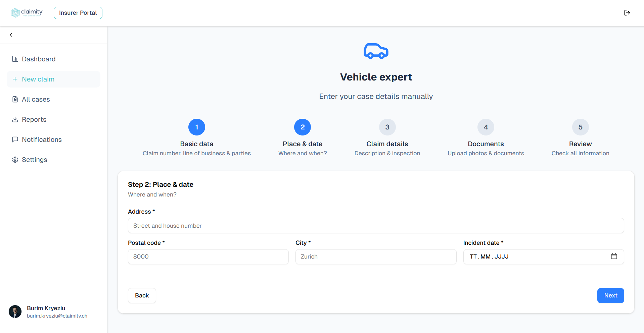Screen dimensions: 644x333
Task: Click the Settings gear icon
Action: (x=15, y=160)
